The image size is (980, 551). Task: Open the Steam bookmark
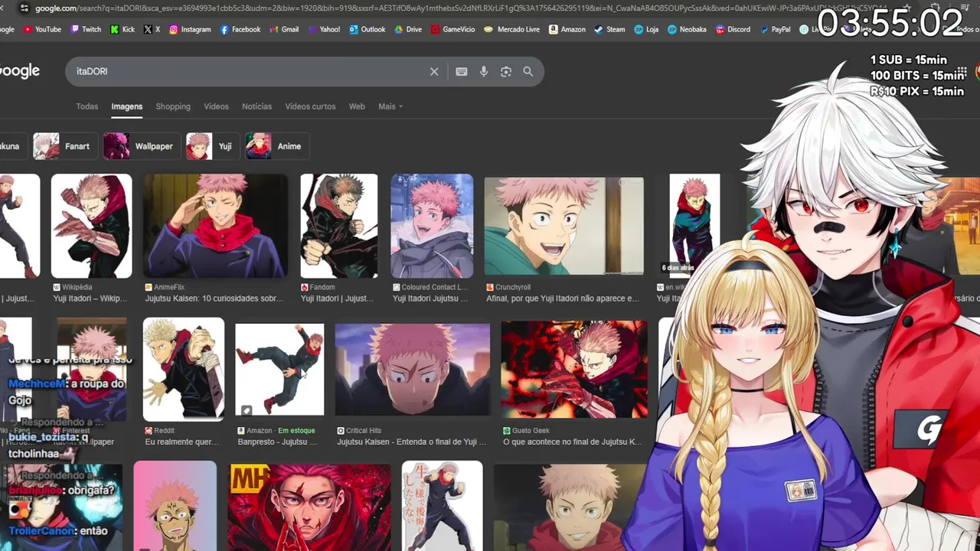tap(609, 29)
